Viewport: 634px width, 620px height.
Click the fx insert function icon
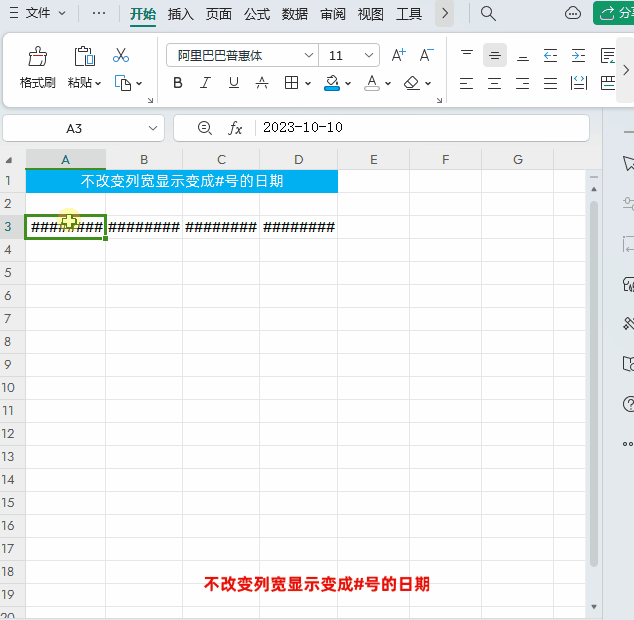point(235,128)
